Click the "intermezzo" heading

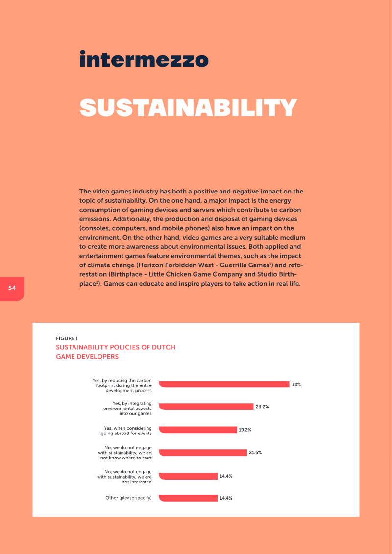pyautogui.click(x=144, y=60)
